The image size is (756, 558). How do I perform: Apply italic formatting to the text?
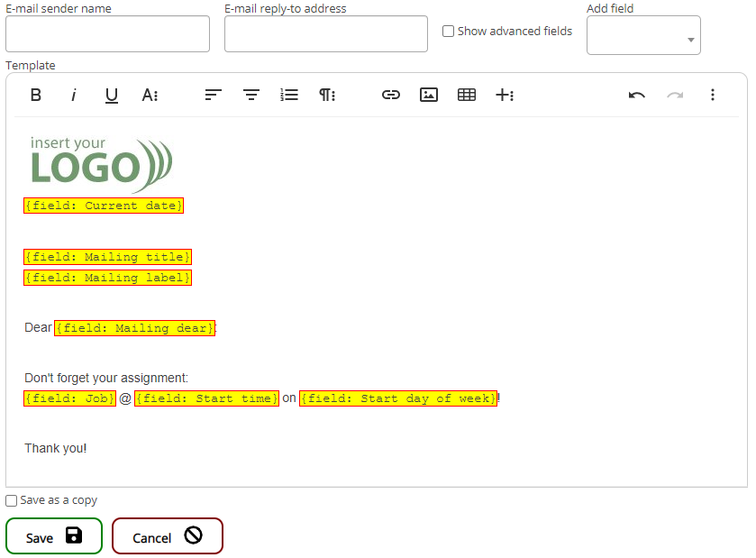coord(74,95)
